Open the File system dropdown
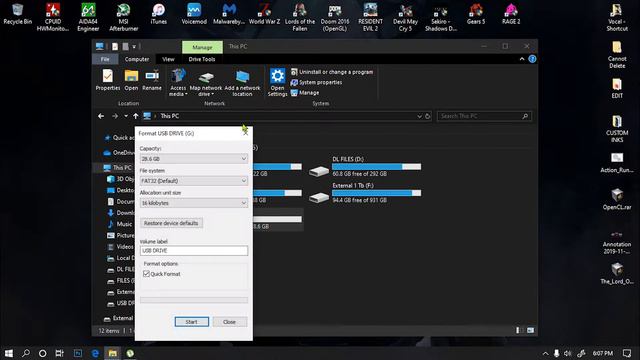The width and height of the screenshot is (640, 360). (193, 181)
